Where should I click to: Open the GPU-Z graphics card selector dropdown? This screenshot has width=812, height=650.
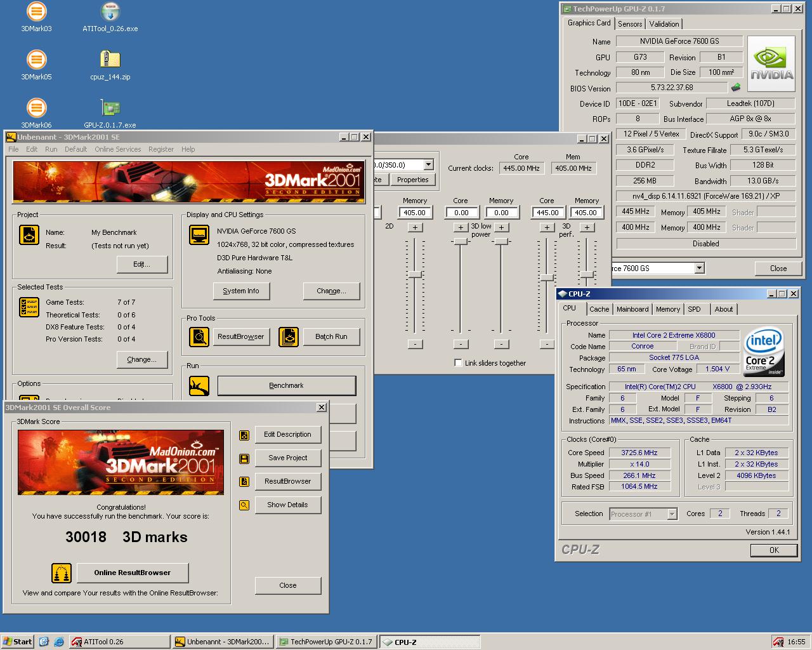pos(699,268)
